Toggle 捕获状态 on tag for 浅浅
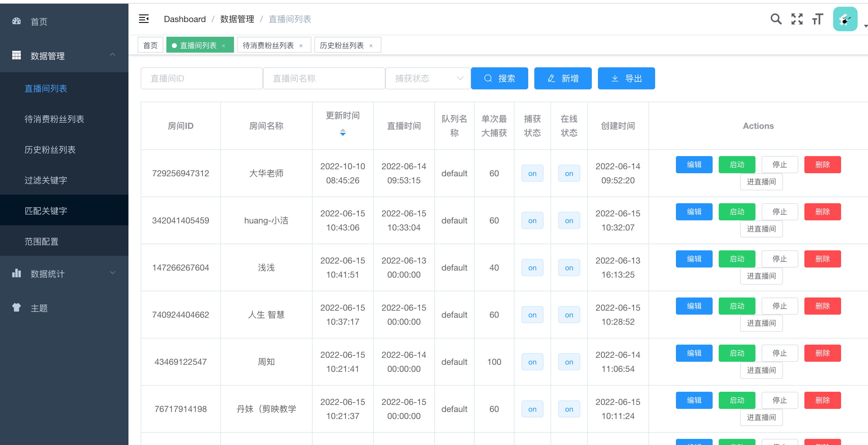The image size is (868, 445). click(532, 268)
